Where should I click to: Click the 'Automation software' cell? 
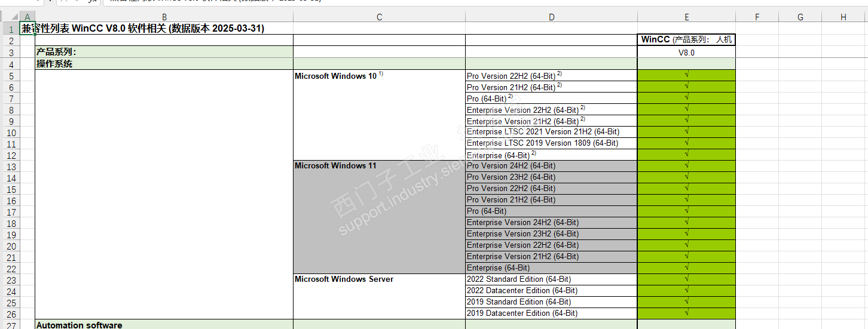click(x=164, y=325)
